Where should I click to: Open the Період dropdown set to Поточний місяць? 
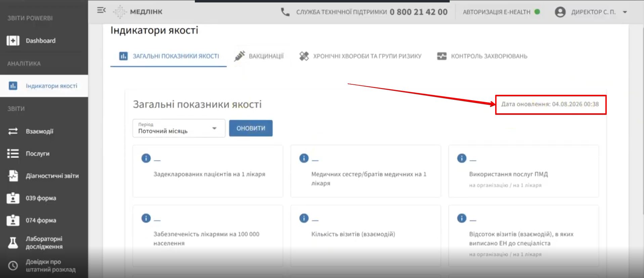[179, 128]
